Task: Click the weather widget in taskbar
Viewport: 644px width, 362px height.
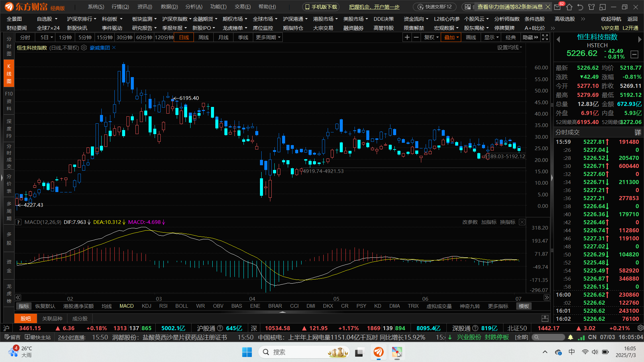Action: pos(21,352)
